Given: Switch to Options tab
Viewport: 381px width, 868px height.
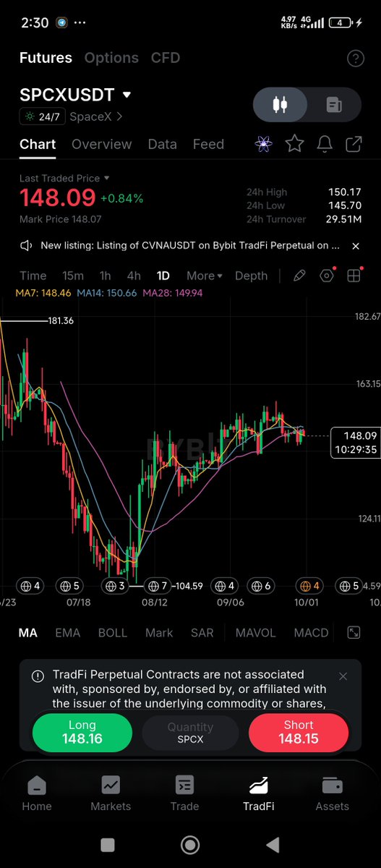Looking at the screenshot, I should tap(111, 58).
